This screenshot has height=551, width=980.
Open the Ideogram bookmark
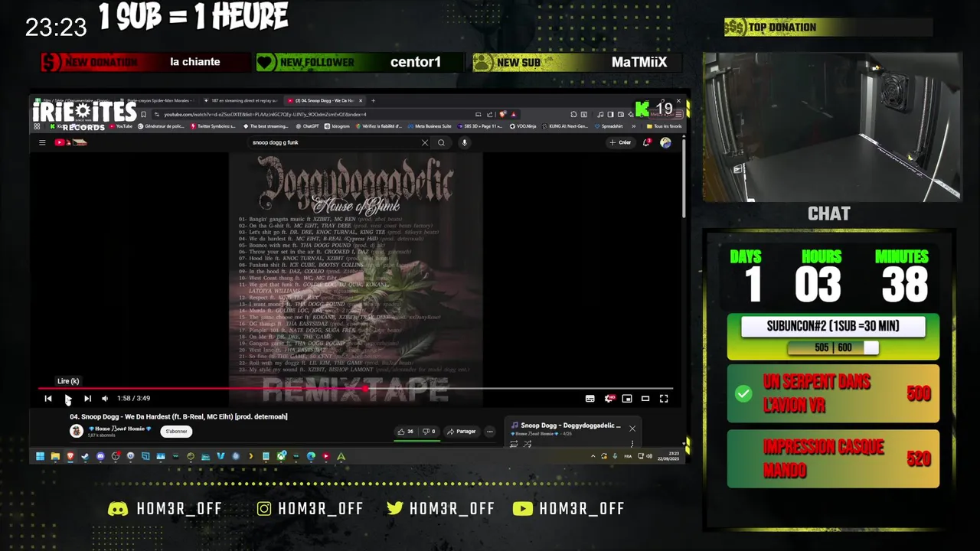point(338,126)
